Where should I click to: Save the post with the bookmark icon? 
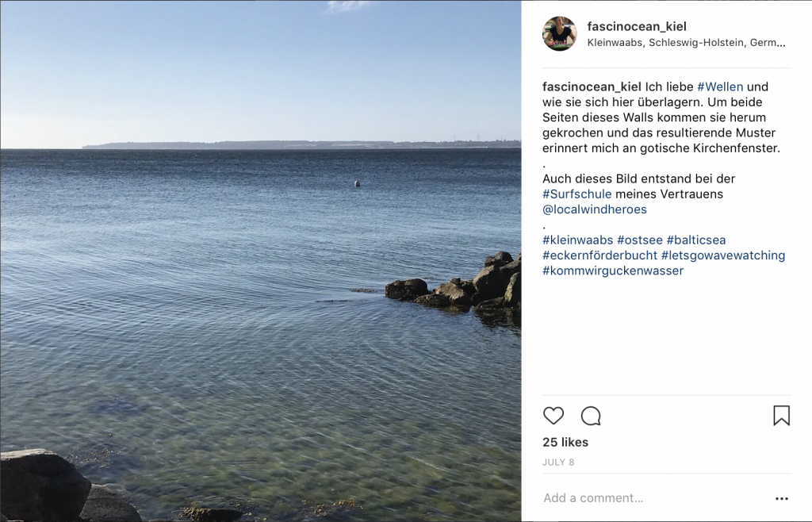tap(781, 416)
